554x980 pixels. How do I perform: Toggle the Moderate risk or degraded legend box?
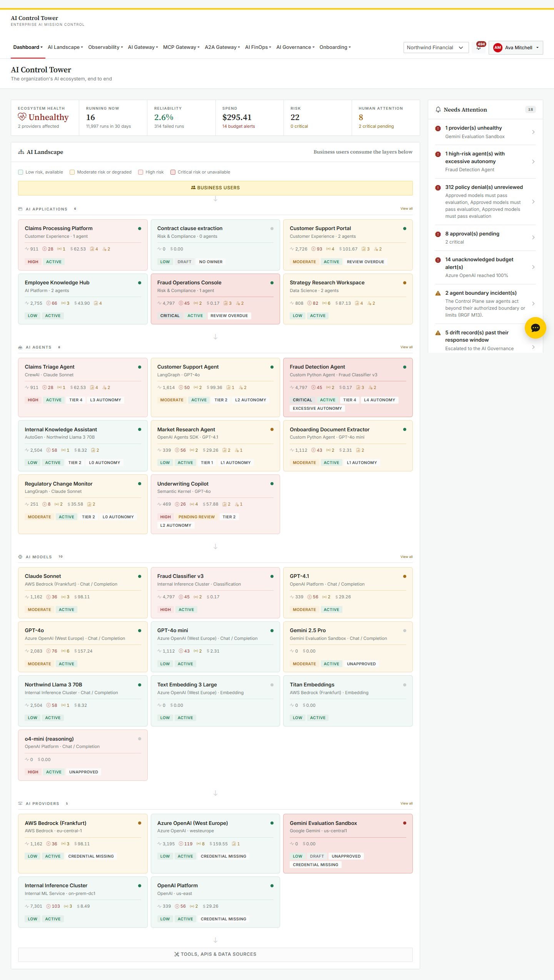click(x=72, y=172)
